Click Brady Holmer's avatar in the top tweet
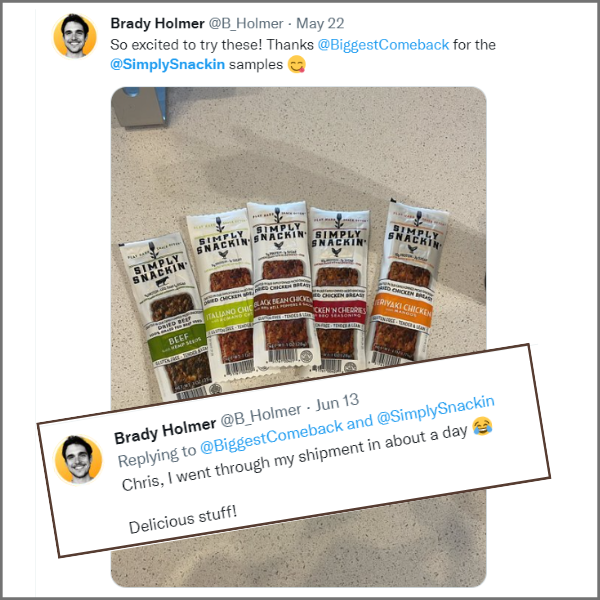The width and height of the screenshot is (600, 600). click(75, 36)
